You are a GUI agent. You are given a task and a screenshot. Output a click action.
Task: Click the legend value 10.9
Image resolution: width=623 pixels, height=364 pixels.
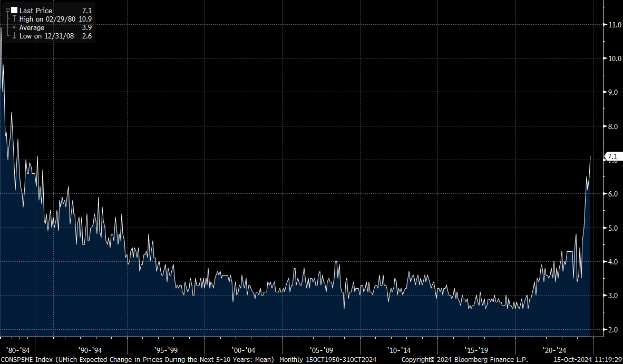point(85,19)
